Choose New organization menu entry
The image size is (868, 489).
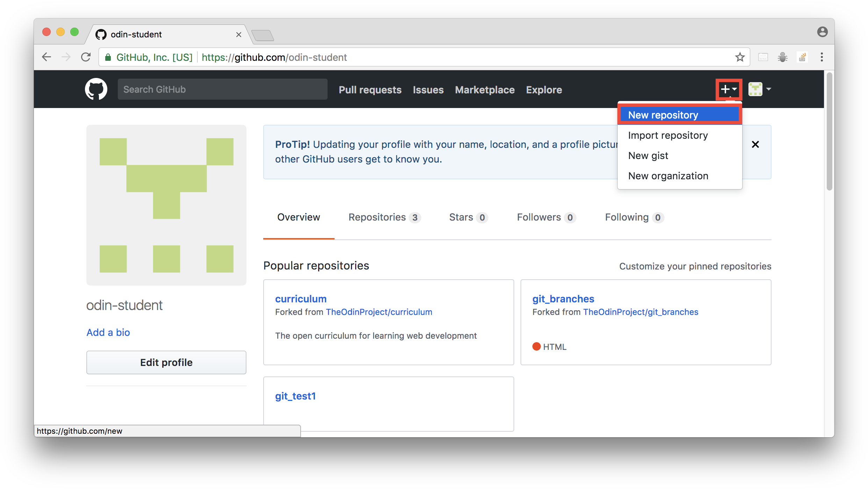[x=680, y=176]
